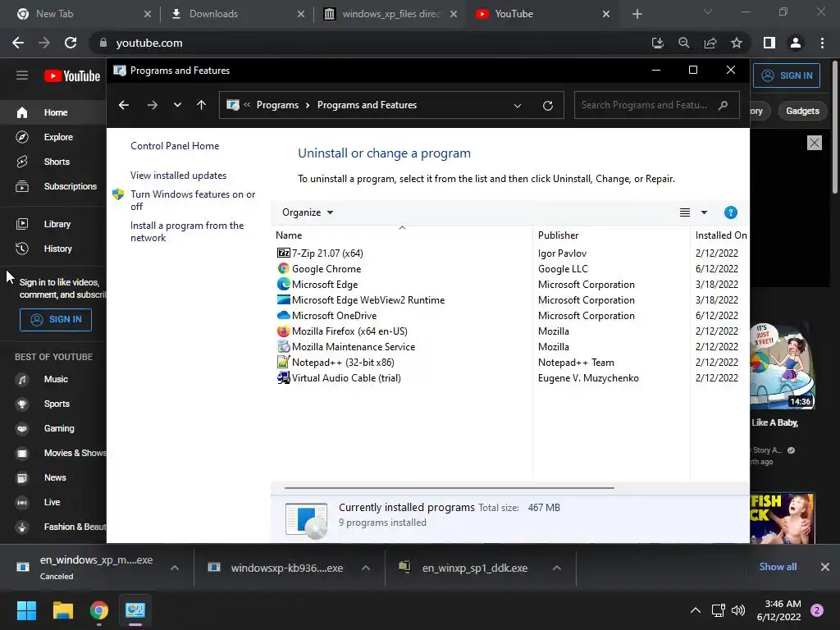Close the downloads bar
The image size is (840, 630).
825,567
